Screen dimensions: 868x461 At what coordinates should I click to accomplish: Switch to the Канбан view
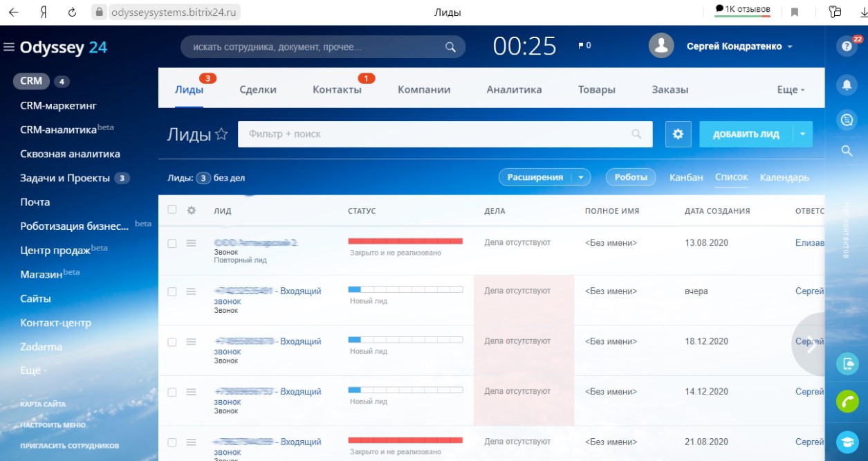click(686, 177)
